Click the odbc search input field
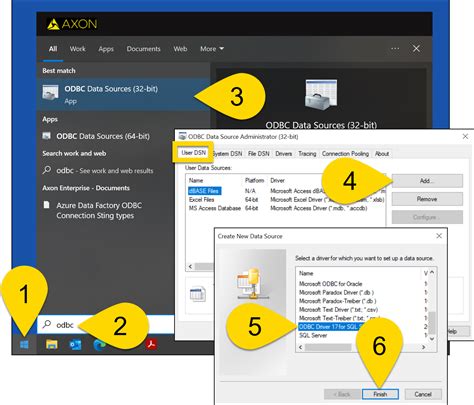The image size is (474, 405). [x=106, y=324]
